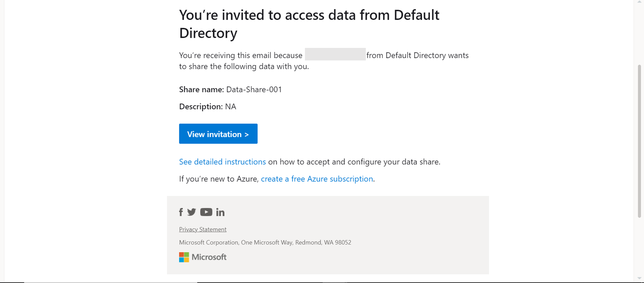Open the Twitter bird icon link
Screen dimensions: 644x283
point(192,212)
